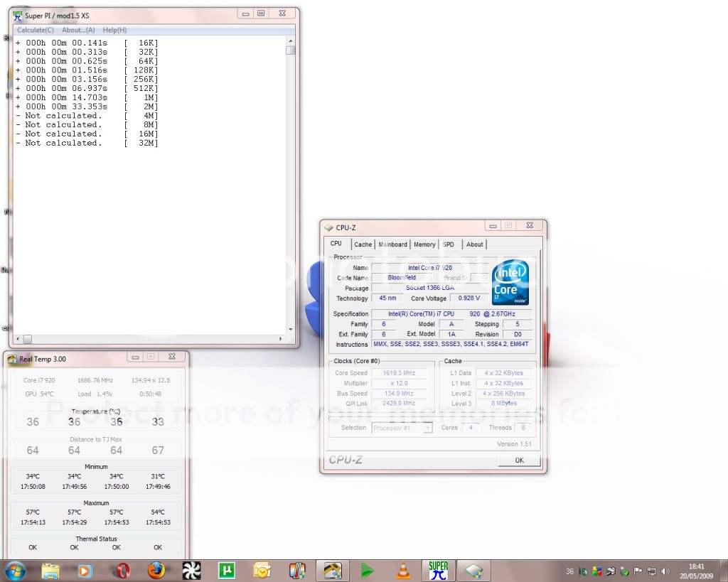Screen dimensions: 728x582
Task: Click Real Temp's 1686.76 MHz reading
Action: tap(95, 380)
